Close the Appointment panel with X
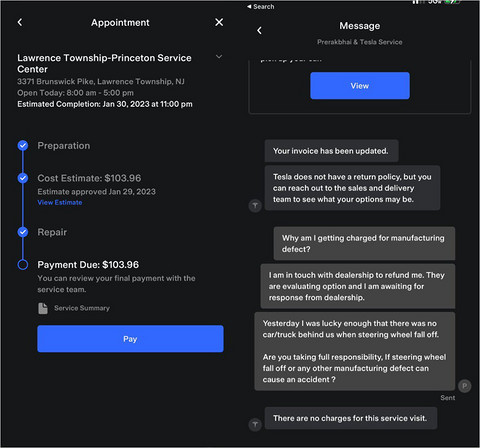The image size is (480, 448). click(x=219, y=22)
